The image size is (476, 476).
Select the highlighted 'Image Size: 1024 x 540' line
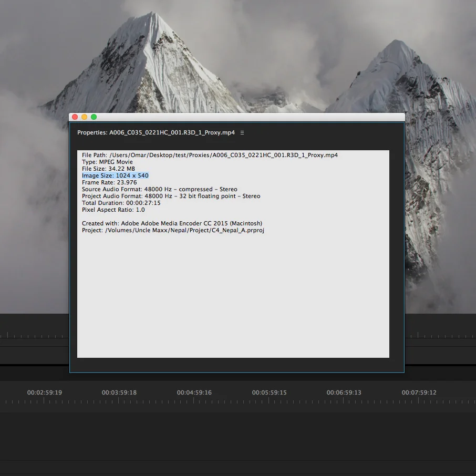click(x=115, y=175)
